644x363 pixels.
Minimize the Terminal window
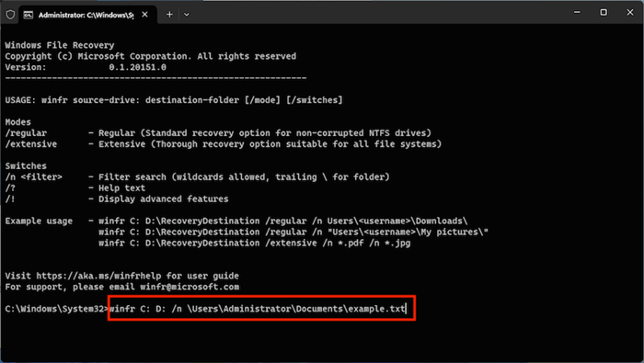[x=577, y=12]
